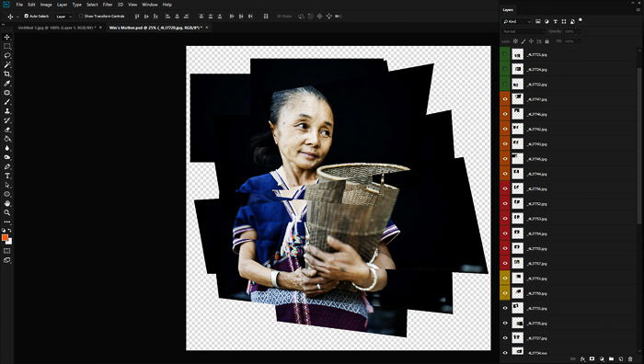644x364 pixels.
Task: Select the Blur tool
Action: click(x=7, y=148)
